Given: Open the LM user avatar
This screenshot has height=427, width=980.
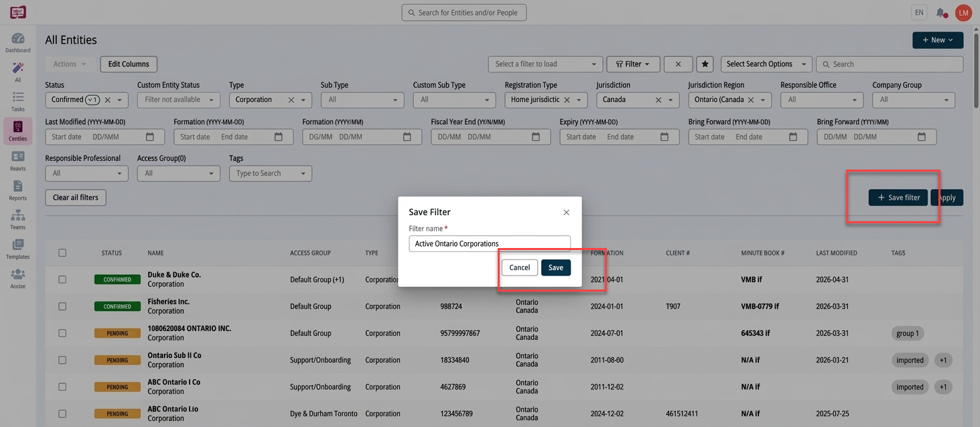Looking at the screenshot, I should (x=963, y=12).
